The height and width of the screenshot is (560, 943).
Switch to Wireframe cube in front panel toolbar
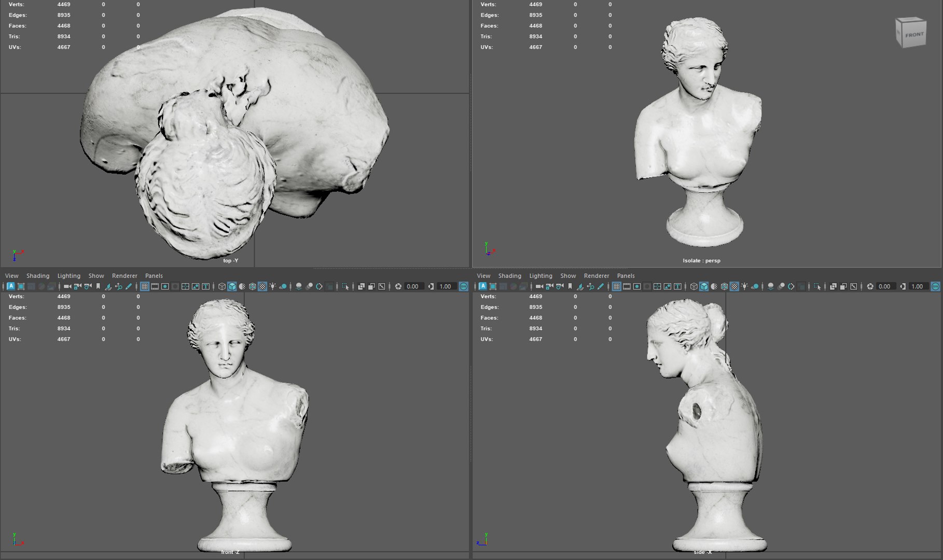point(221,286)
